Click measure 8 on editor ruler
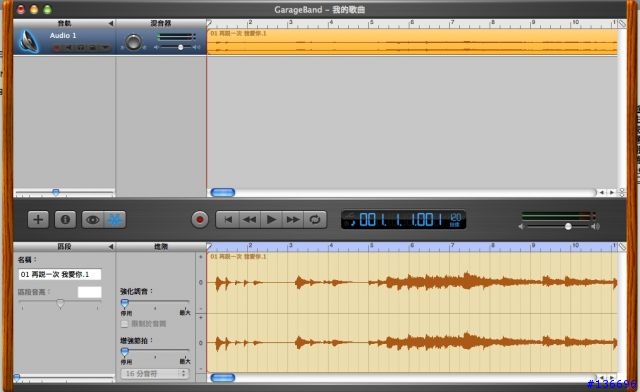Image resolution: width=640 pixels, height=392 pixels. pos(493,246)
